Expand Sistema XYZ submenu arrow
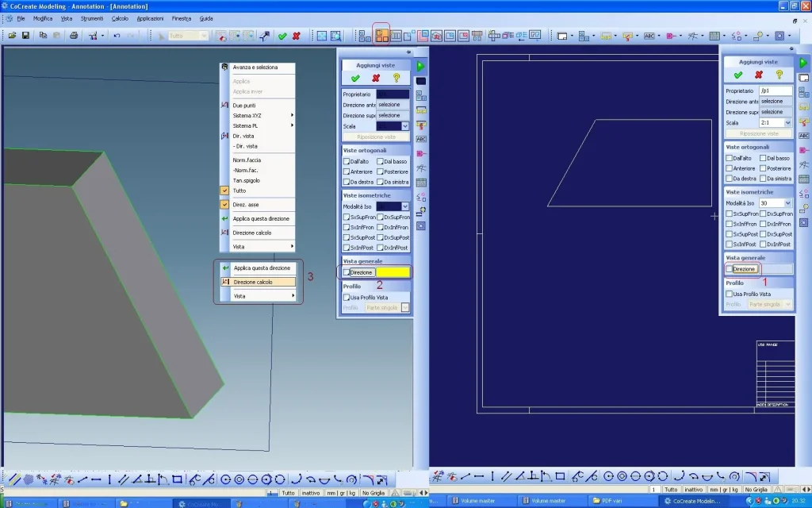Viewport: 812px width, 508px height. tap(292, 115)
